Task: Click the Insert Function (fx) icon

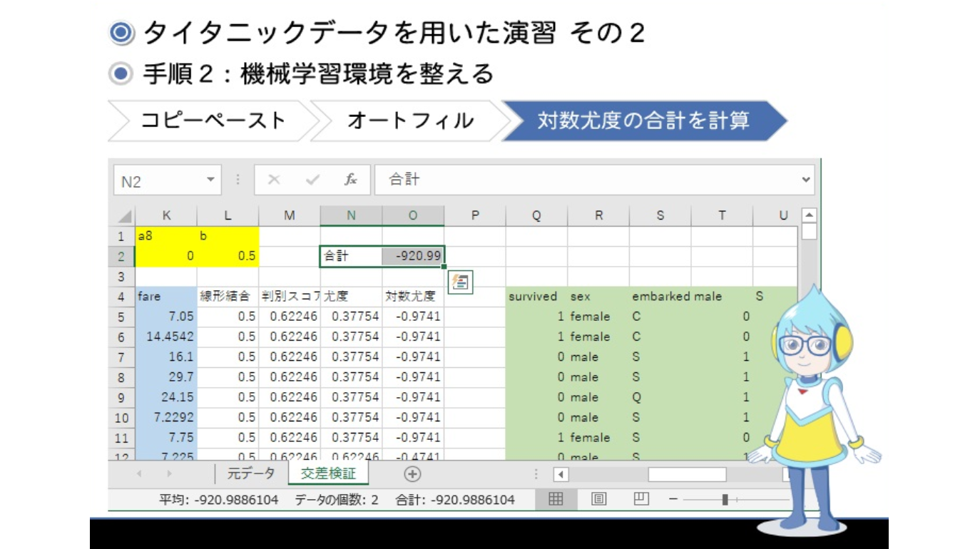Action: [349, 180]
